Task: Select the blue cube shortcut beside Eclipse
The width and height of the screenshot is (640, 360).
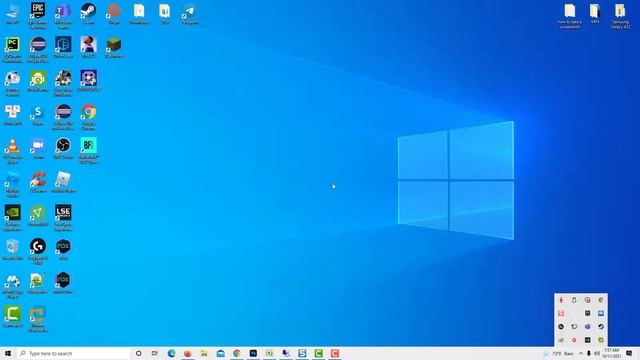Action: click(x=63, y=47)
